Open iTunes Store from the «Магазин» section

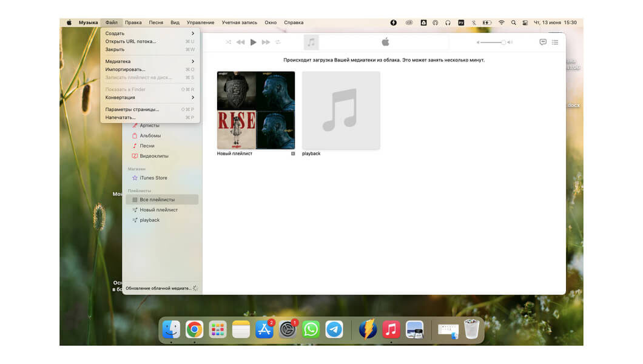pyautogui.click(x=152, y=178)
